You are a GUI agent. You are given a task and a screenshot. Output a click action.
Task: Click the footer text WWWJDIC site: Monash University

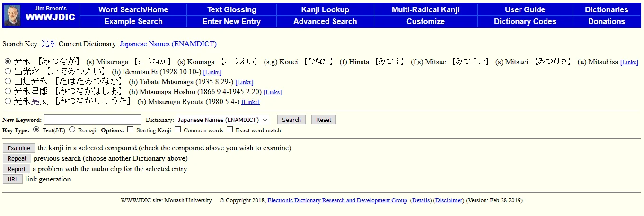click(166, 200)
